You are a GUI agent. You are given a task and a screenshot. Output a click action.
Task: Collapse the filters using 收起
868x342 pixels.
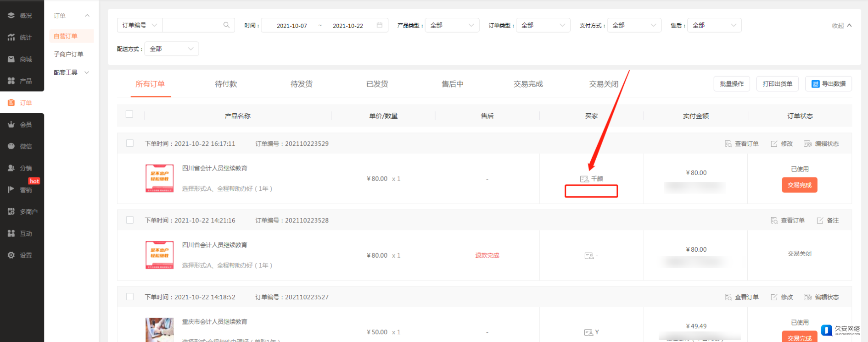tap(841, 26)
